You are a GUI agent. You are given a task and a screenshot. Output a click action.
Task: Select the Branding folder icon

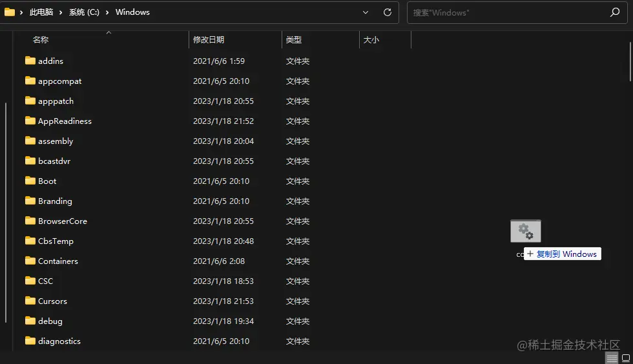pos(30,201)
